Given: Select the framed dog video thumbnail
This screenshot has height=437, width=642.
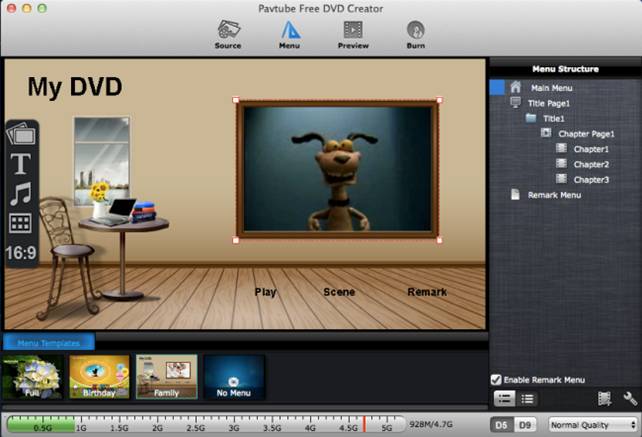Looking at the screenshot, I should (x=337, y=170).
